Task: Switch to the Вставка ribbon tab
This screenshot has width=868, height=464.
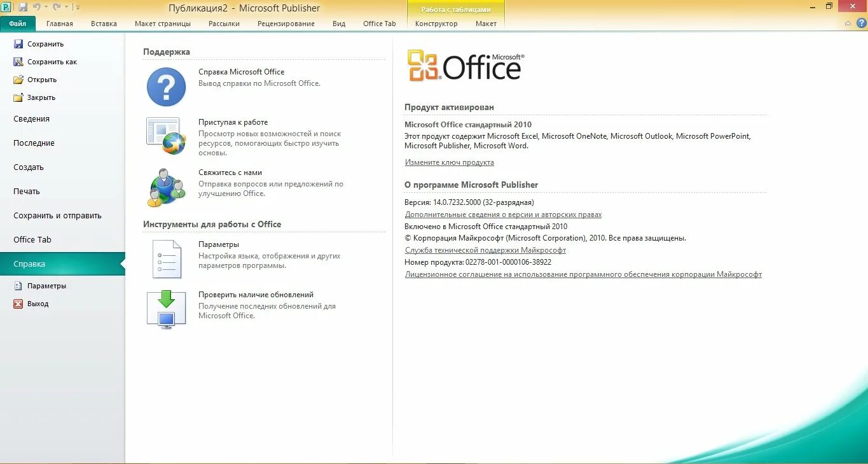Action: click(104, 24)
